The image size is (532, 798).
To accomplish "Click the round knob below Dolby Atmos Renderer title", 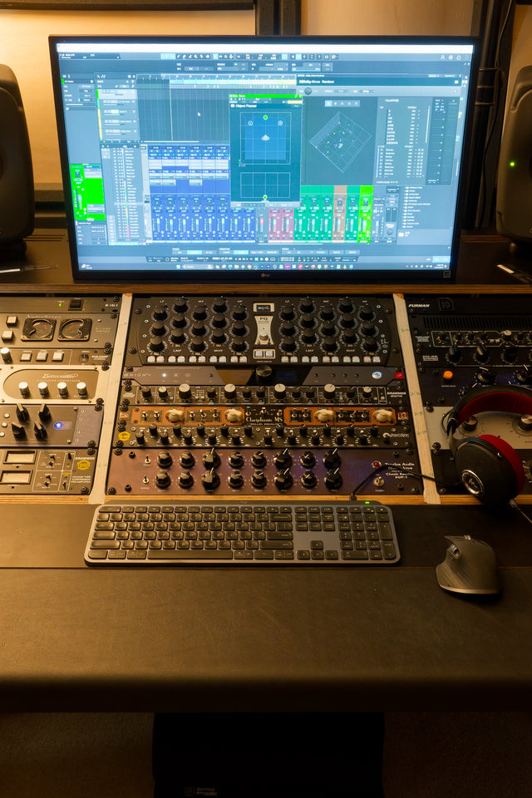I will click(x=308, y=91).
